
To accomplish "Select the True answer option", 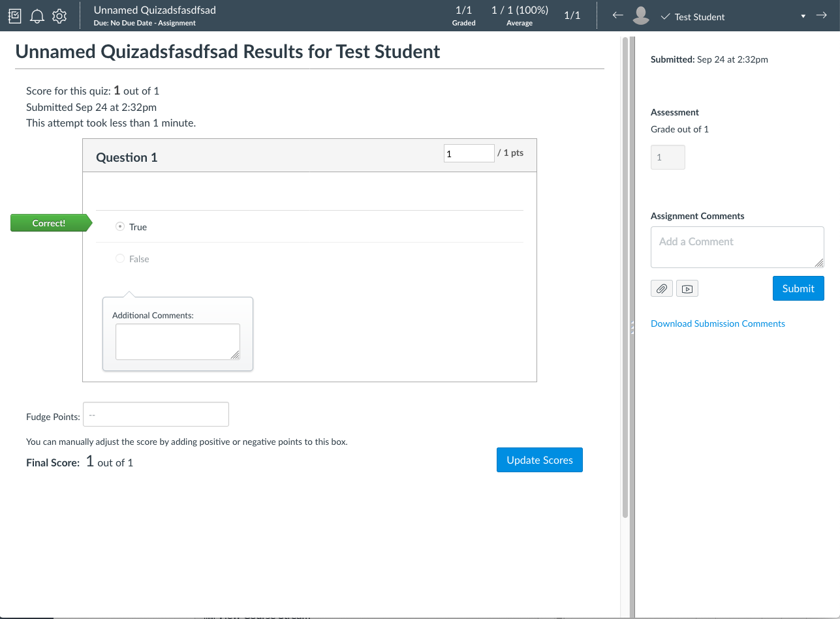I will pyautogui.click(x=120, y=226).
